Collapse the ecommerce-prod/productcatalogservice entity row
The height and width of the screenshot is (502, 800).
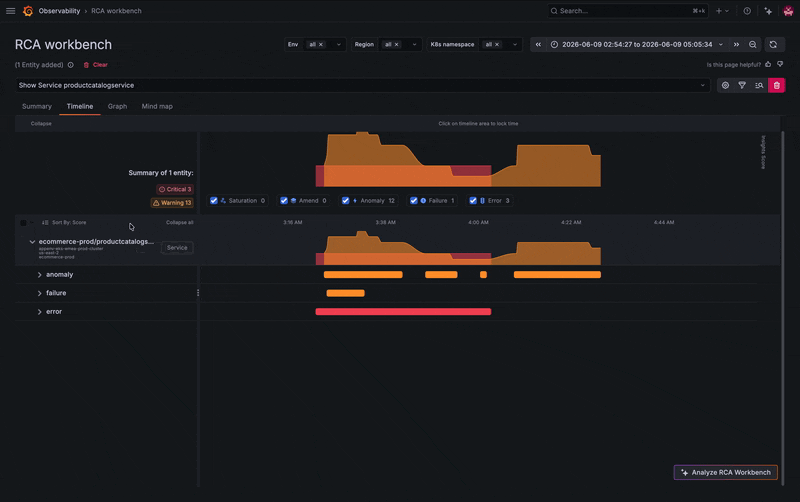tap(32, 242)
